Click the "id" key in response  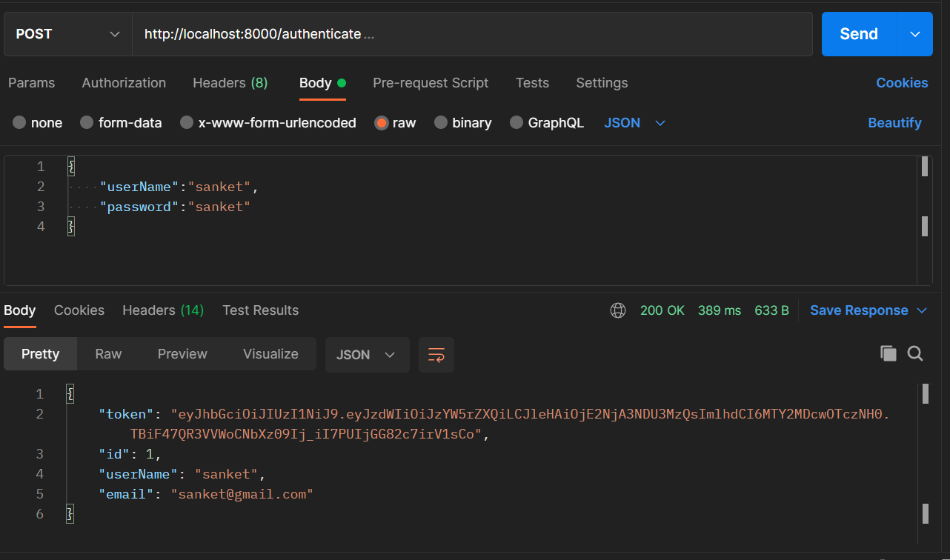113,454
